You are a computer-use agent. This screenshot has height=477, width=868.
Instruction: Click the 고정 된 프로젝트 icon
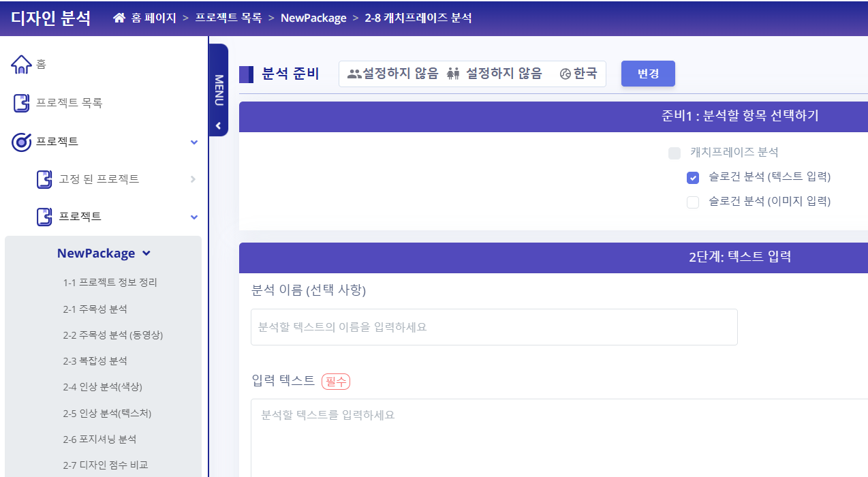pos(44,179)
